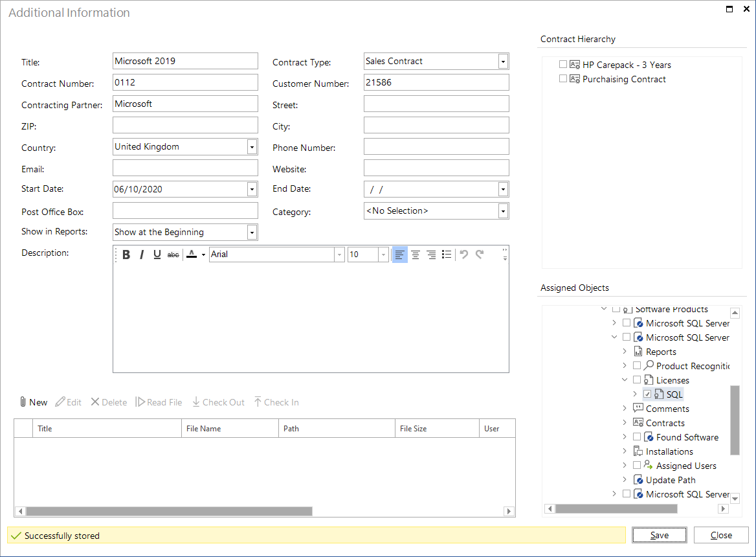Open the Start Date picker
Screen dimensions: 756x557
pyautogui.click(x=252, y=190)
